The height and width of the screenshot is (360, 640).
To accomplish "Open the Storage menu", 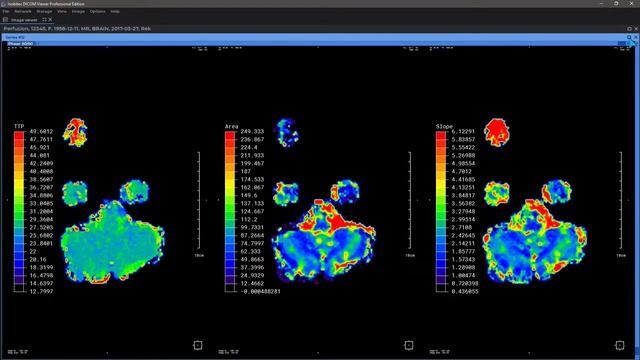I will point(44,11).
